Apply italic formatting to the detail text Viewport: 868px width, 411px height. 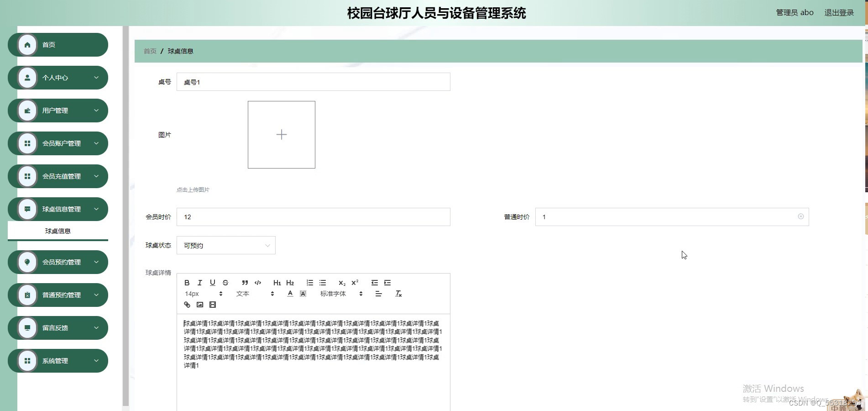click(199, 283)
